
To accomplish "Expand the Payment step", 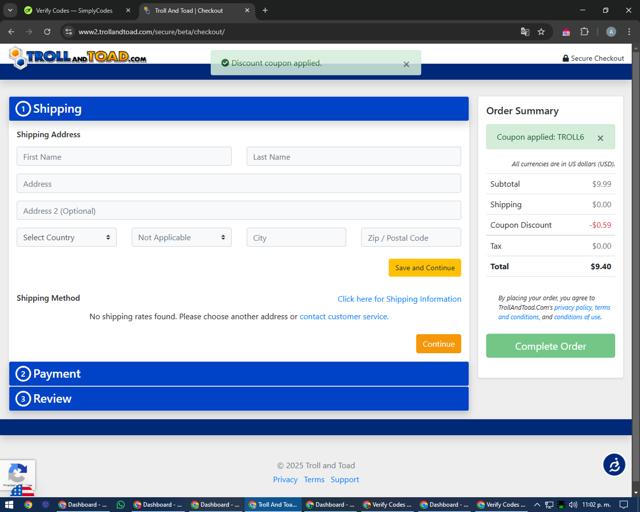I will pyautogui.click(x=239, y=374).
